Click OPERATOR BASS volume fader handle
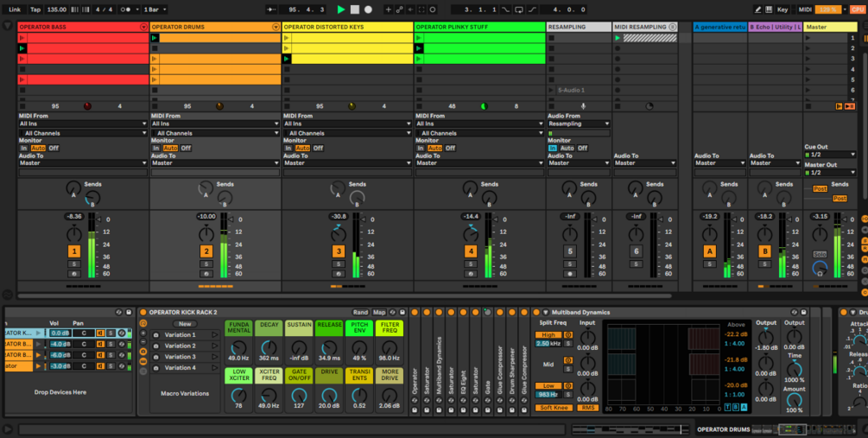The height and width of the screenshot is (438, 868). pyautogui.click(x=99, y=219)
